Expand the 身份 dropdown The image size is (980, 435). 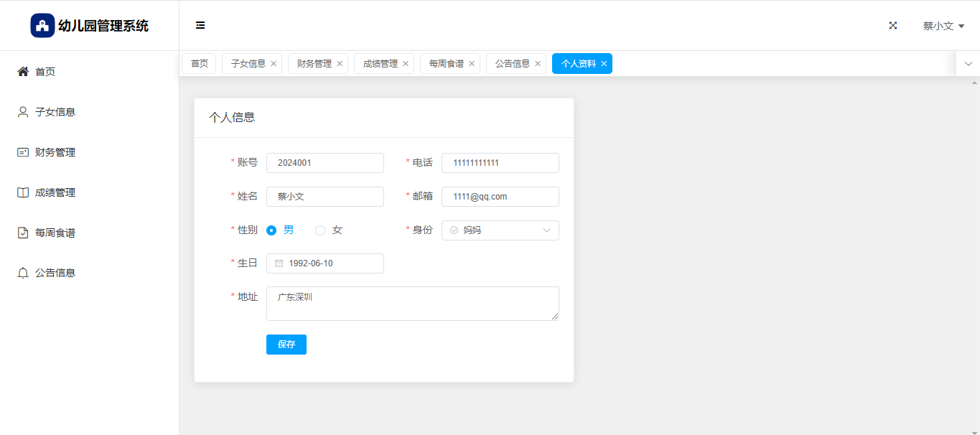pyautogui.click(x=500, y=230)
